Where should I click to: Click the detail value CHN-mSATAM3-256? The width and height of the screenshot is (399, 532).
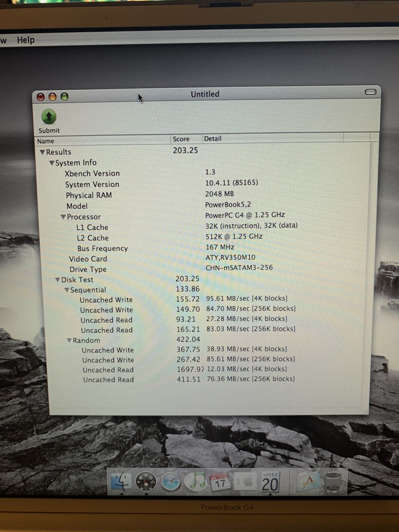coord(239,268)
